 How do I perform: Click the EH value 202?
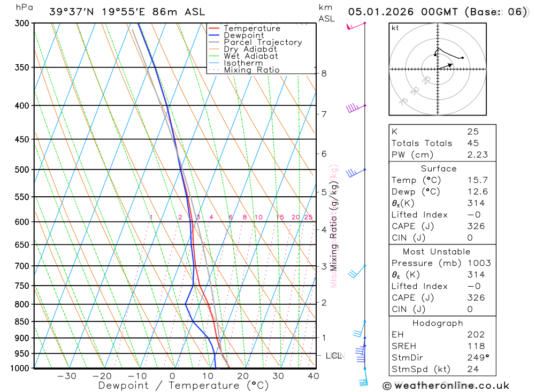476,335
